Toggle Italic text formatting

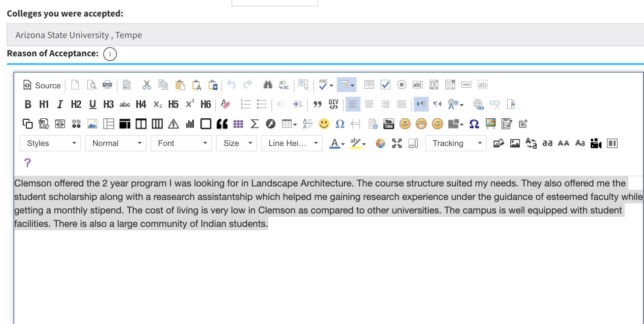[60, 105]
